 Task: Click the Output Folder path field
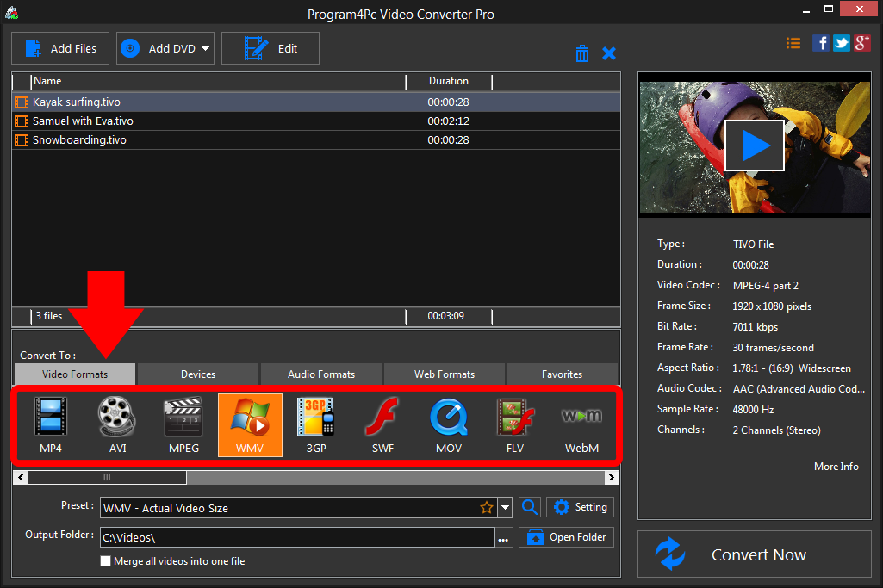click(297, 537)
